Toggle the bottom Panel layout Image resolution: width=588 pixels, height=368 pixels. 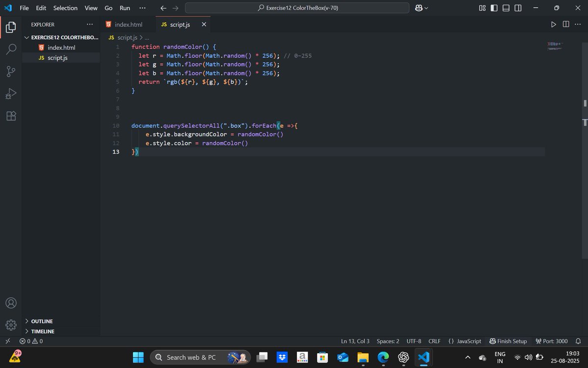[x=506, y=8]
